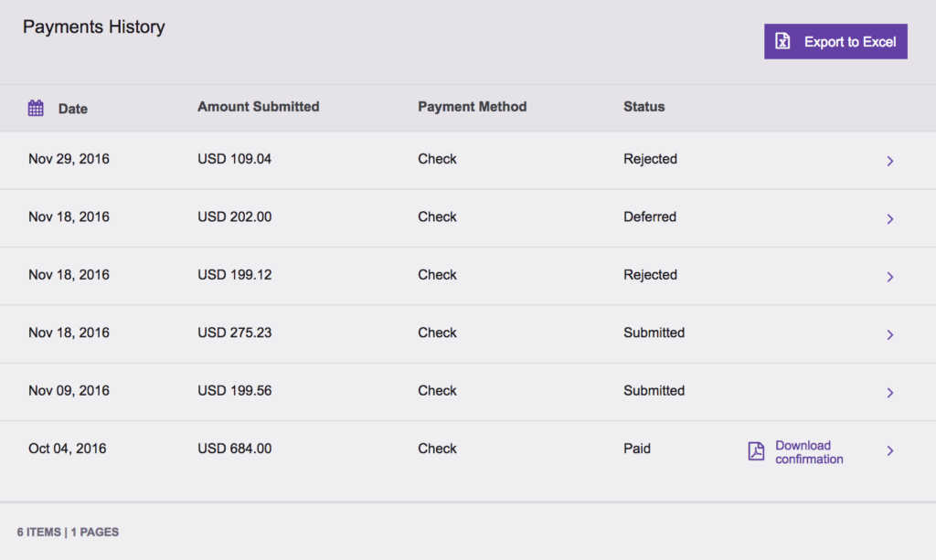This screenshot has height=560, width=936.
Task: Expand the Nov 09, 2016 payment chevron
Action: [x=889, y=392]
